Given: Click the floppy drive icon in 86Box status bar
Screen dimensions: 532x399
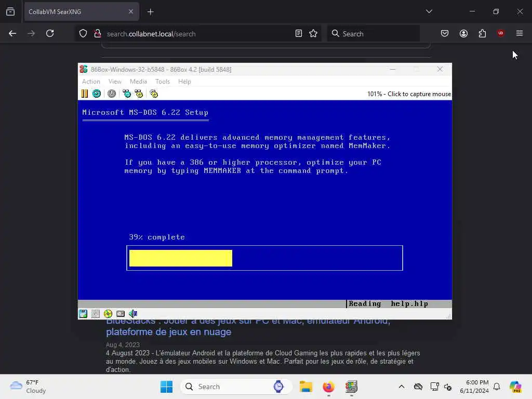Looking at the screenshot, I should click(x=83, y=314).
